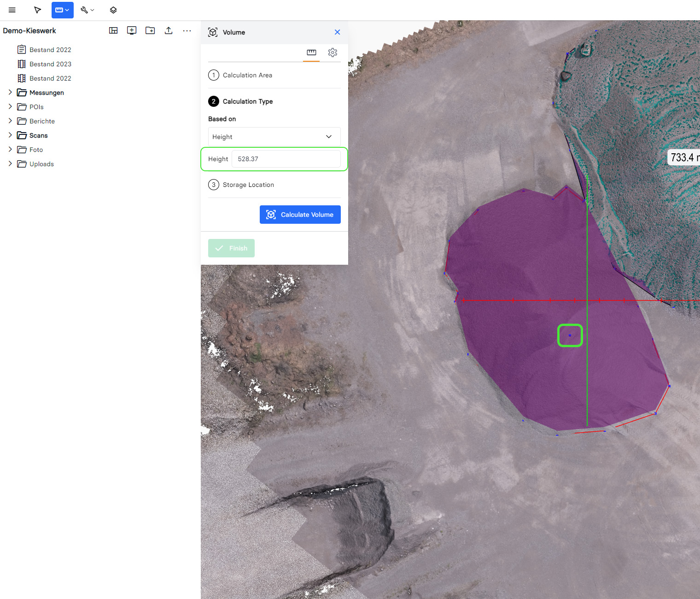Select the Bestand 2023 item

pyautogui.click(x=50, y=64)
